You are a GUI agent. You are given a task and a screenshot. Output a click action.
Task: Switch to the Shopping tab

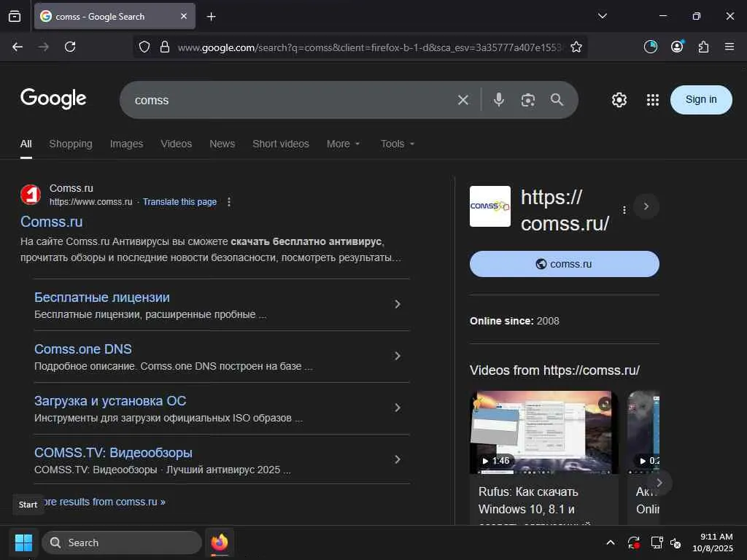[71, 144]
